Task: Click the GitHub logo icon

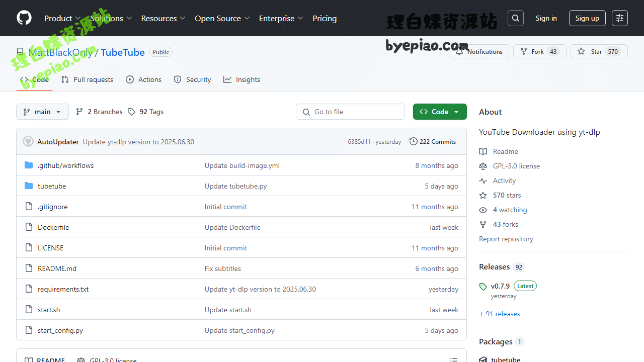Action: pyautogui.click(x=24, y=18)
